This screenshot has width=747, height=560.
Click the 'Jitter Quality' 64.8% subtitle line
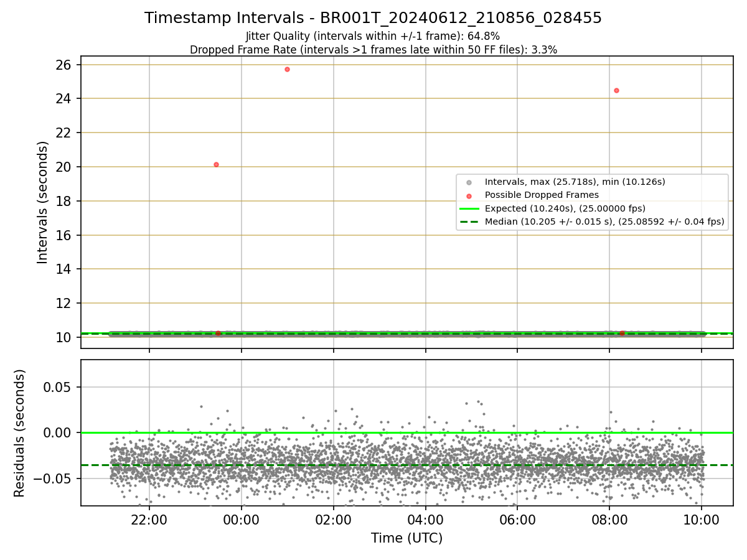pyautogui.click(x=373, y=36)
